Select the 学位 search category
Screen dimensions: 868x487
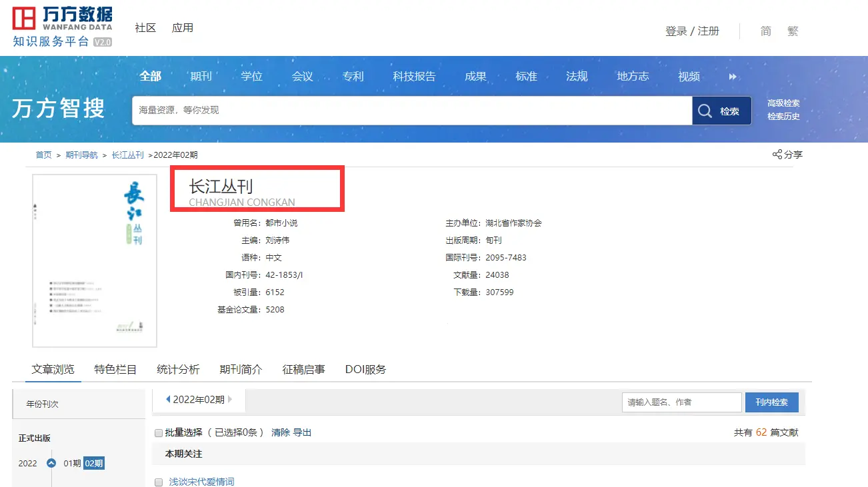point(252,76)
